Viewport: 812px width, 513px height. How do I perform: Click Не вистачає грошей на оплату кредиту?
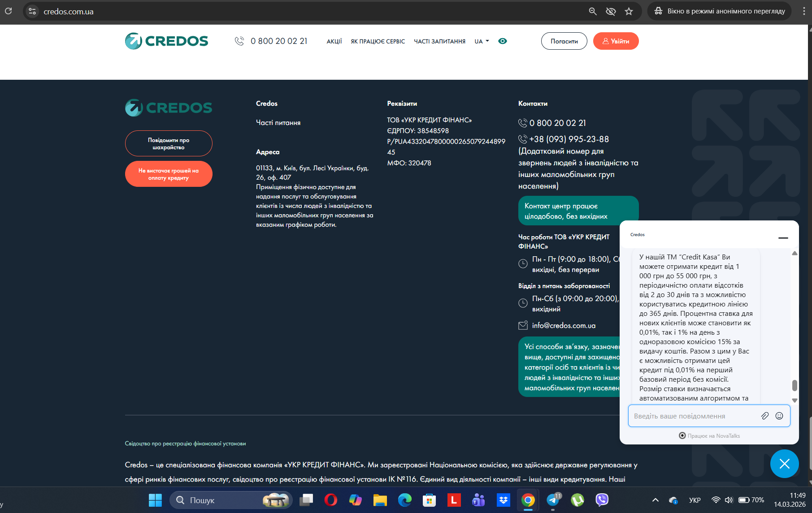pyautogui.click(x=169, y=174)
